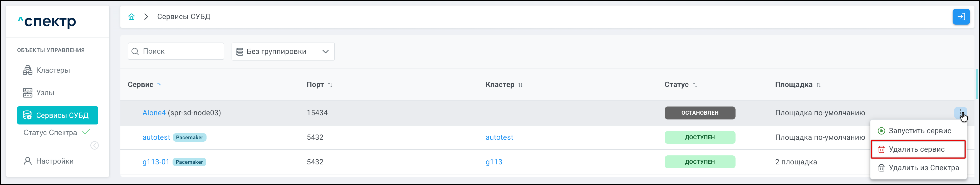Choose Удалить сервис in context menu
This screenshot has width=980, height=185.
click(x=916, y=149)
